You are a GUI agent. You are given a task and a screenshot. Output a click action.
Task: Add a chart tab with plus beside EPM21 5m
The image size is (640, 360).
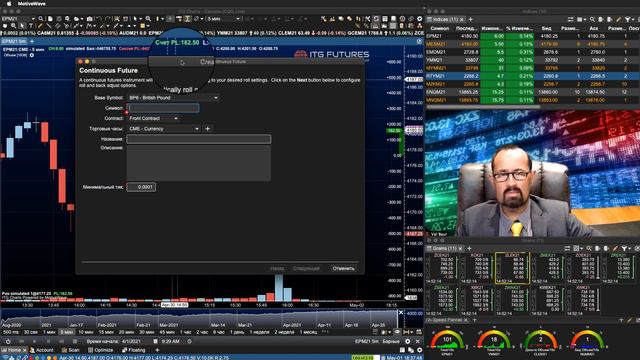pos(32,41)
